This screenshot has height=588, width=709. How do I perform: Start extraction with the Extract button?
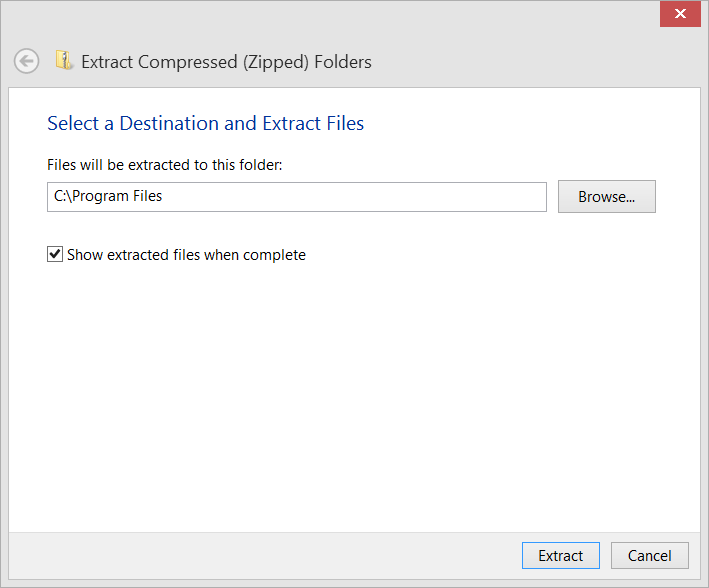561,555
